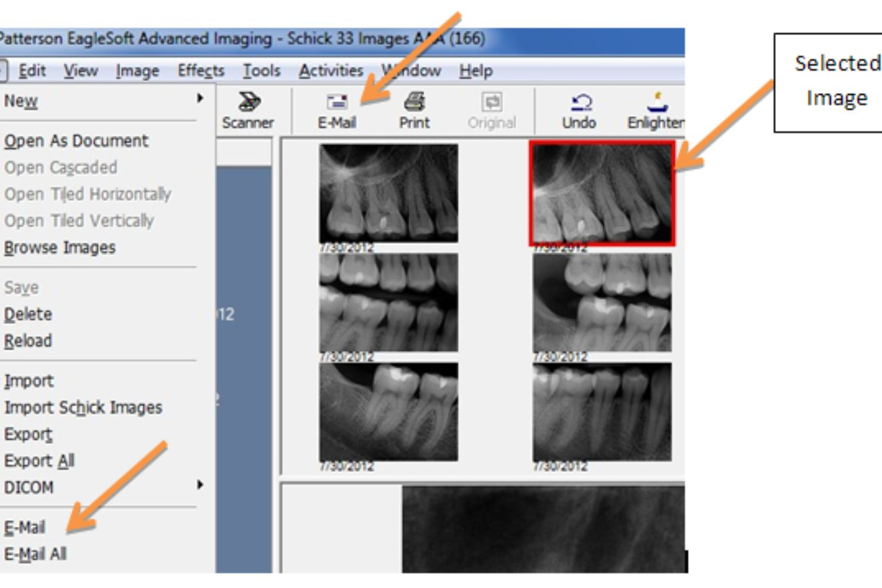Click the Enlighten toolbar icon
The height and width of the screenshot is (588, 882).
click(x=656, y=111)
